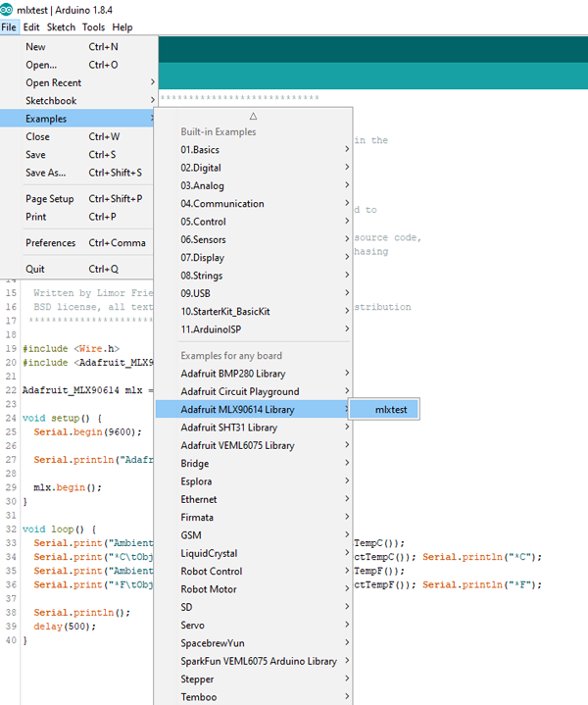588x705 pixels.
Task: Choose New from File menu
Action: tap(78, 47)
